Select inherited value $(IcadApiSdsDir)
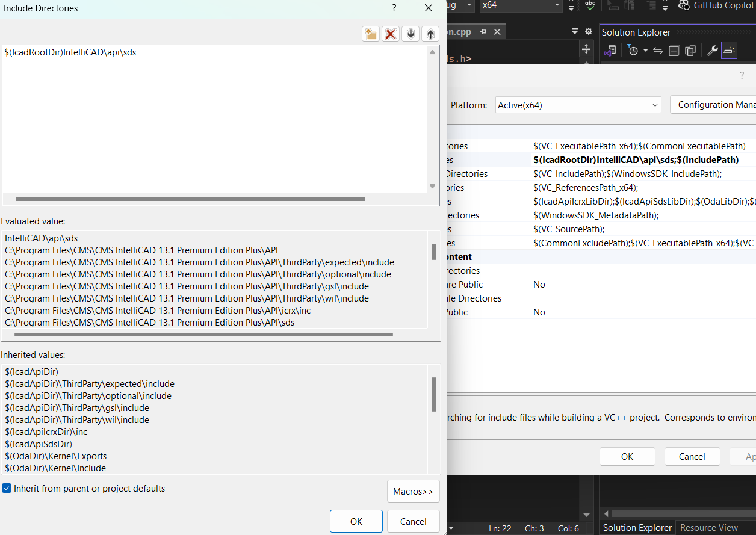The height and width of the screenshot is (535, 756). point(39,444)
